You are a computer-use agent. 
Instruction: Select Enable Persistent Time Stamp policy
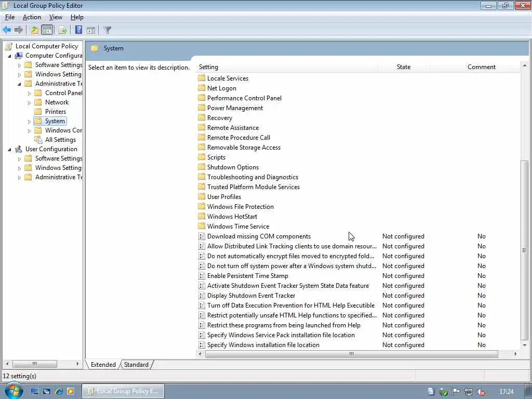click(248, 276)
